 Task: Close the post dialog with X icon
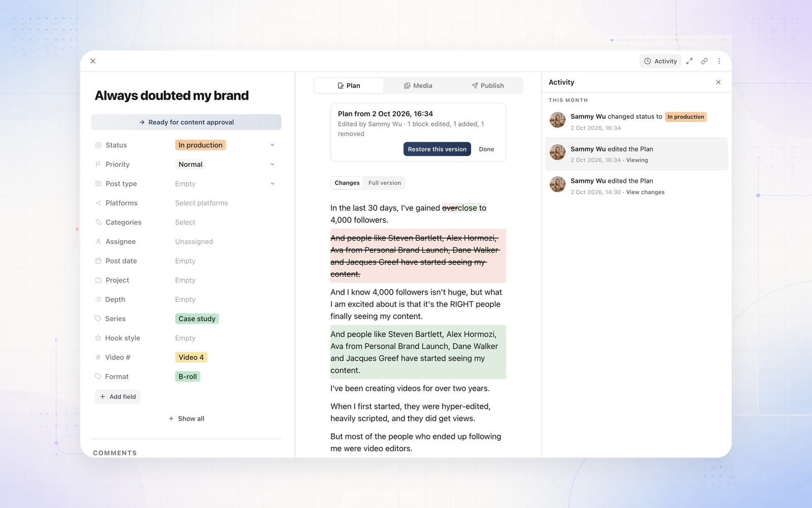tap(93, 61)
